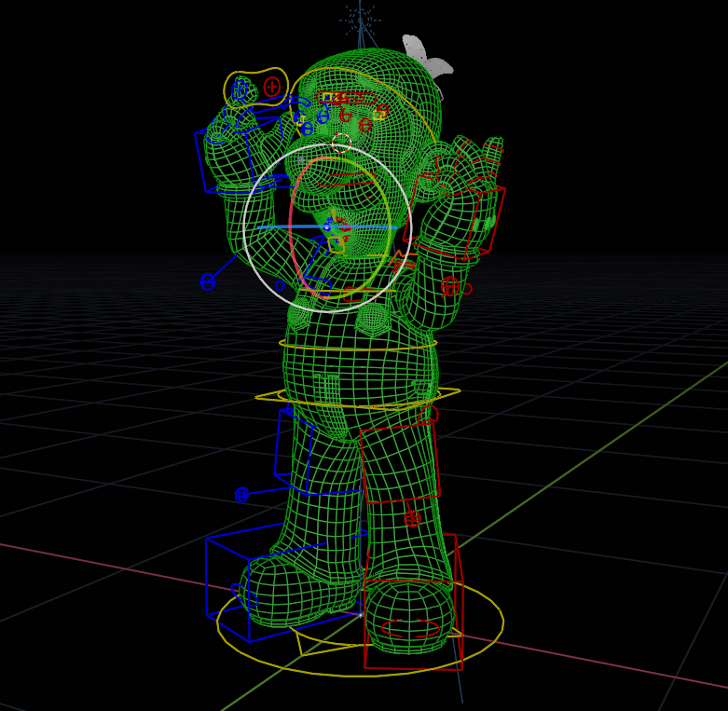Viewport: 728px width, 711px height.
Task: Click the white wing geometry on the cap
Action: point(427,56)
